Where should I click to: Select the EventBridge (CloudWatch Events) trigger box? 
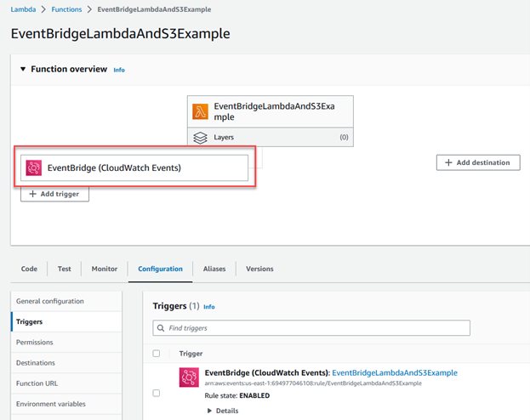pyautogui.click(x=134, y=168)
